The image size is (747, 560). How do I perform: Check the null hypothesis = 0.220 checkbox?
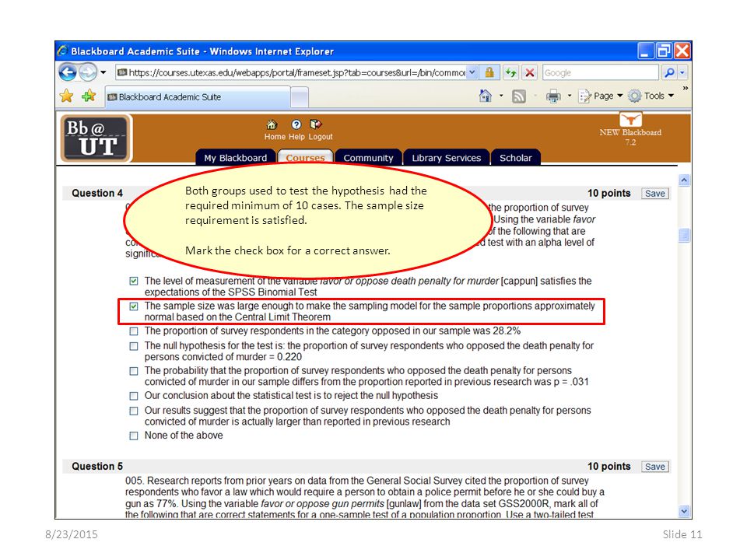click(134, 346)
